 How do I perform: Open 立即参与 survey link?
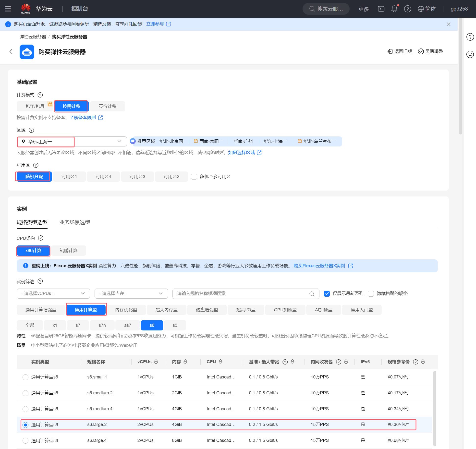coord(159,24)
